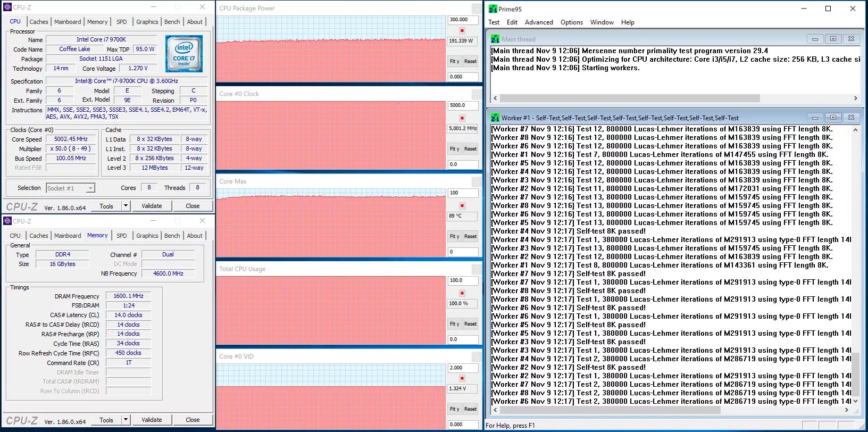
Task: Minimize the Main thread child window
Action: click(815, 39)
